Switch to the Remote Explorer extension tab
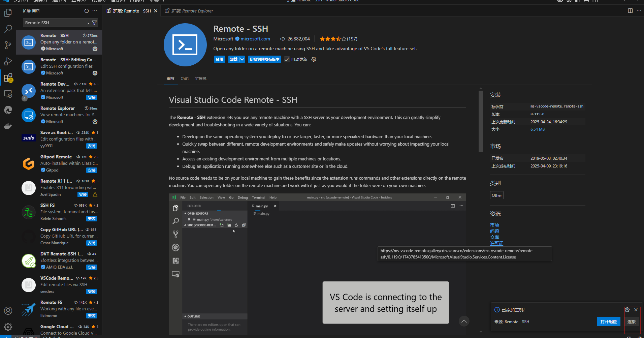This screenshot has height=338, width=644. 192,11
